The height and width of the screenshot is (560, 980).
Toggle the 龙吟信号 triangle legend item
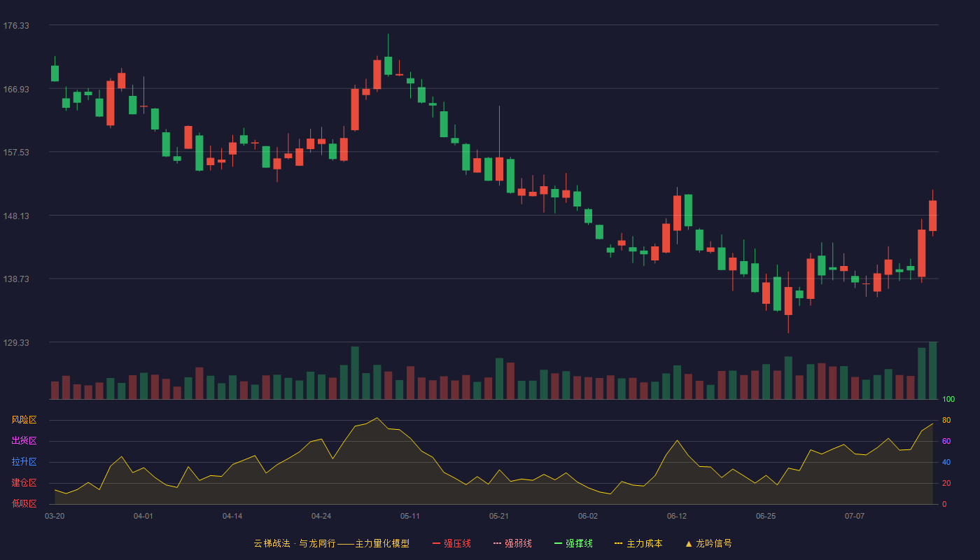708,543
